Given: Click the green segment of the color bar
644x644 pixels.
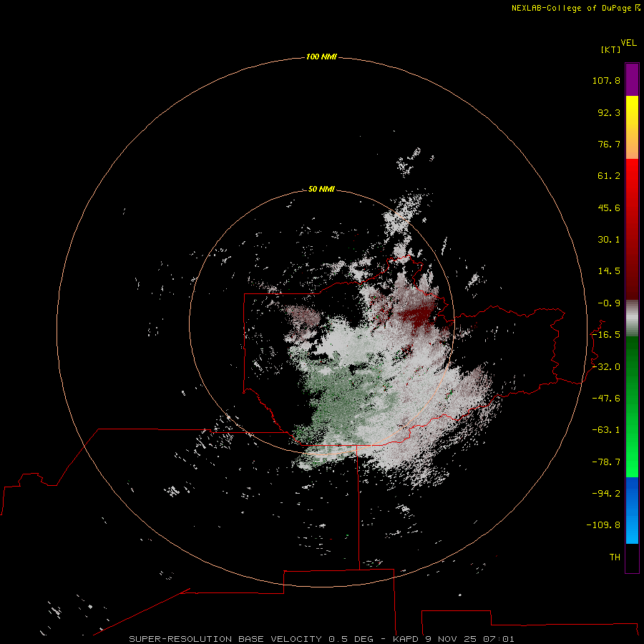Looking at the screenshot, I should coord(632,406).
